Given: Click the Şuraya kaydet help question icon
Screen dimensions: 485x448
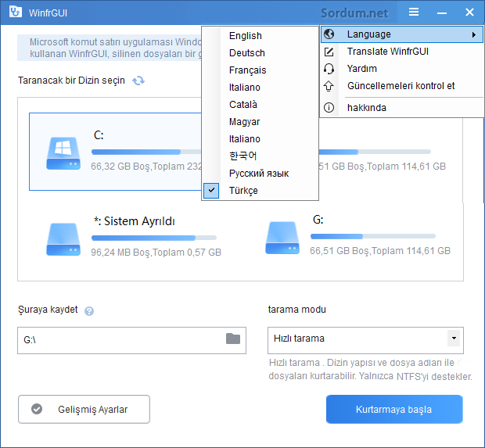Looking at the screenshot, I should (x=89, y=311).
